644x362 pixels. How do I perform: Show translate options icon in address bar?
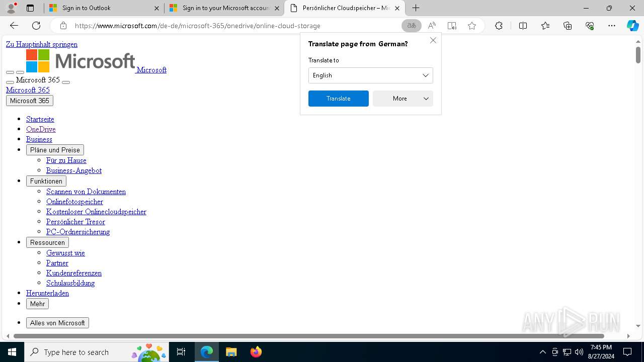tap(412, 26)
